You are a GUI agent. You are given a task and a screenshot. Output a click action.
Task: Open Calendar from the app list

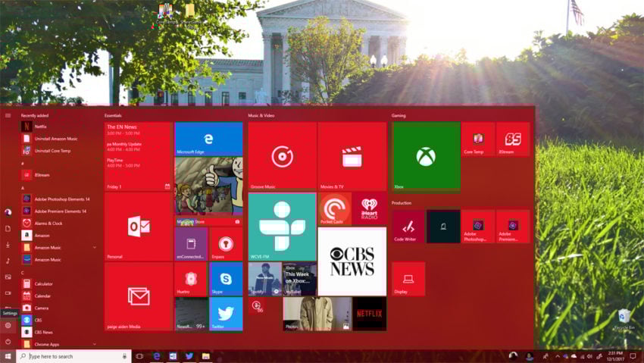click(60, 296)
